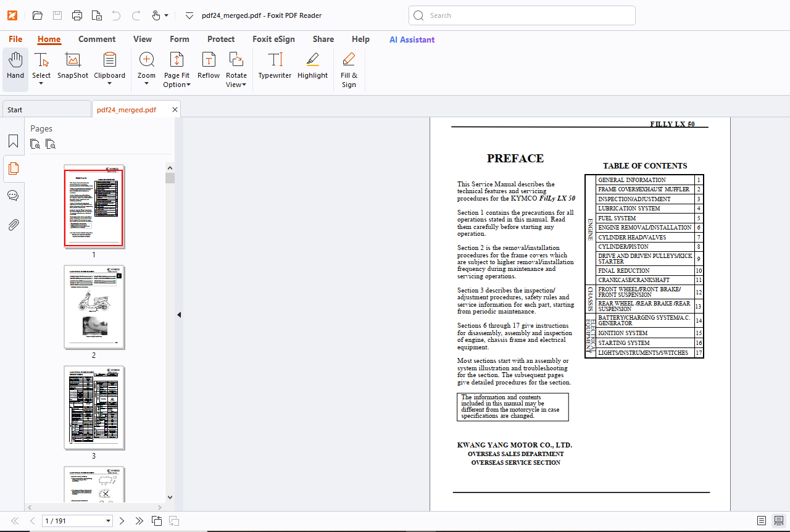Expand the Clipboard dropdown
The width and height of the screenshot is (790, 532).
109,85
